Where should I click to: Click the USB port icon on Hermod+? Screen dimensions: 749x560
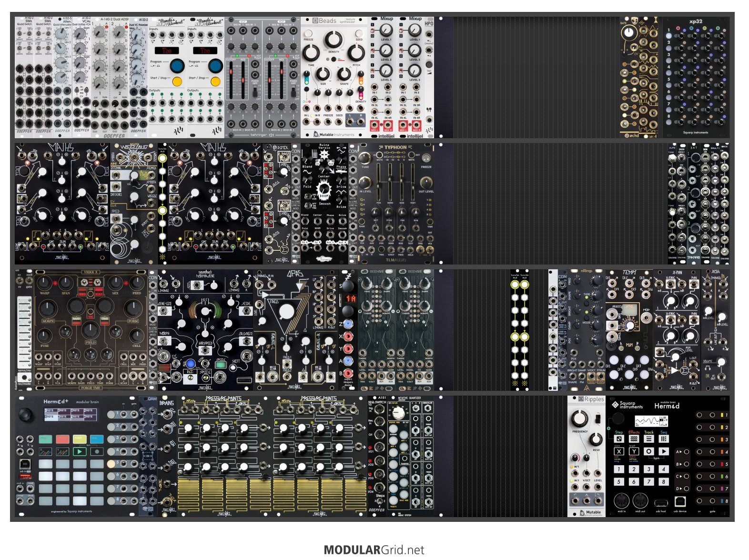coord(25,464)
